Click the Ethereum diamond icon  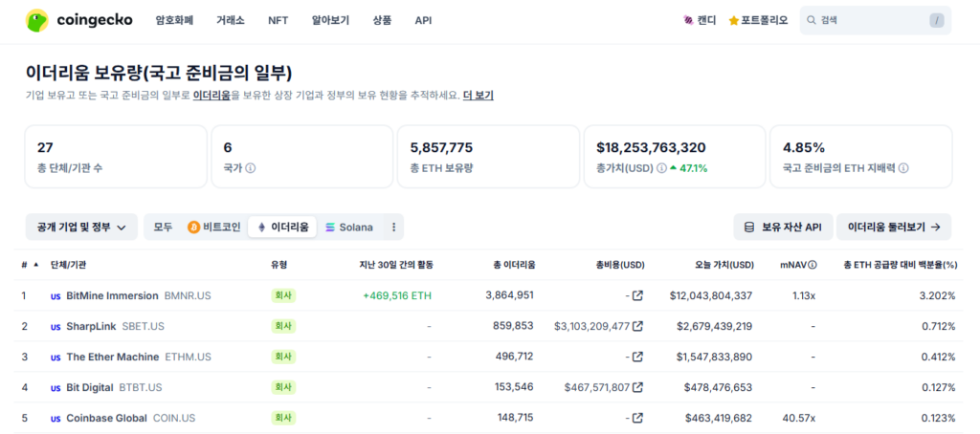tap(261, 228)
